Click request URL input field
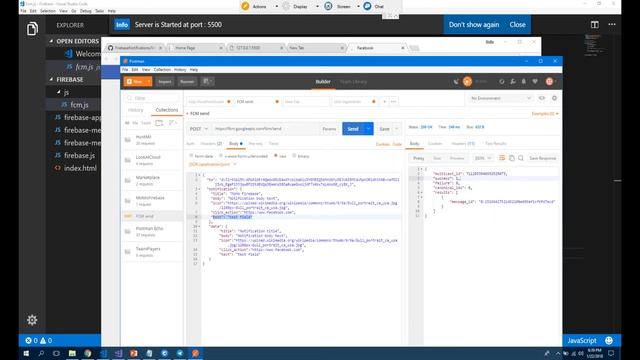Image resolution: width=640 pixels, height=360 pixels. pos(265,129)
